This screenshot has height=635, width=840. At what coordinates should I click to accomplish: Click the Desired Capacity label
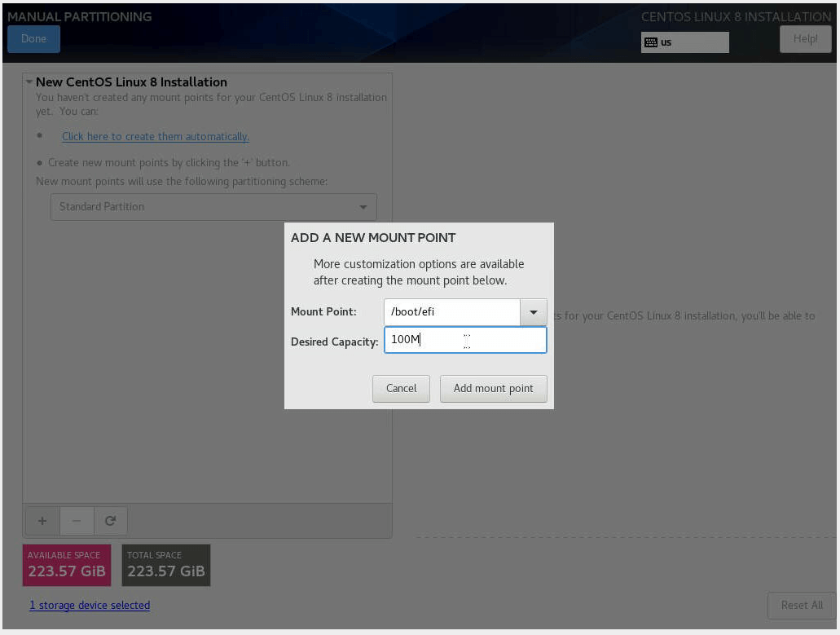(334, 342)
